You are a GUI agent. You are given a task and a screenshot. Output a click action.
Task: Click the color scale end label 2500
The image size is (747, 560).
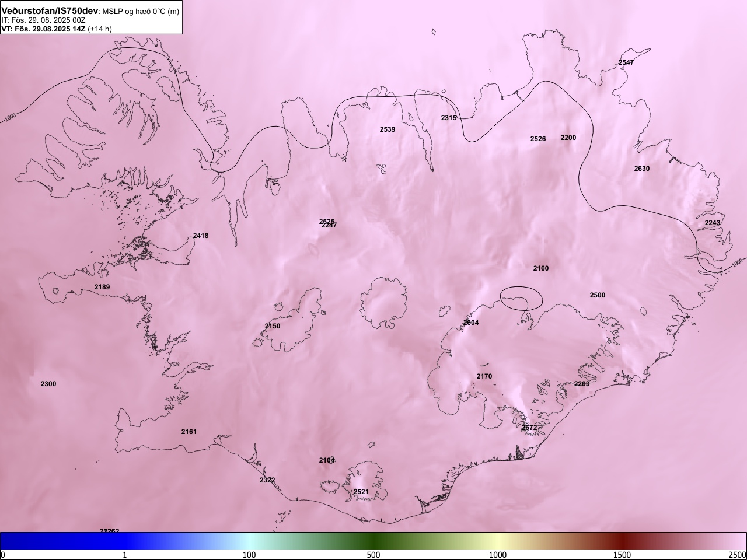[737, 554]
